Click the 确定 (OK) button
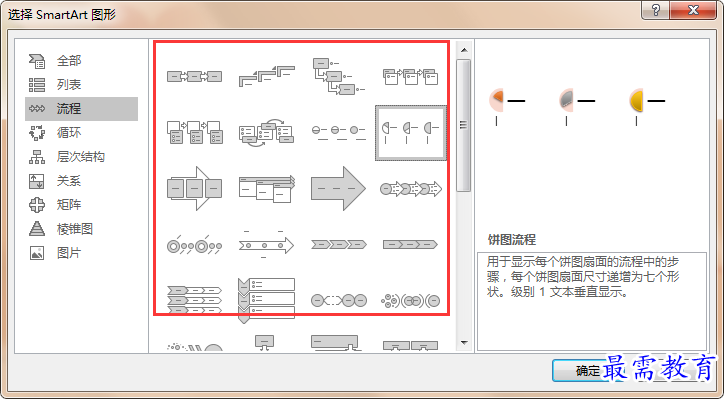724x399 pixels. pos(587,371)
